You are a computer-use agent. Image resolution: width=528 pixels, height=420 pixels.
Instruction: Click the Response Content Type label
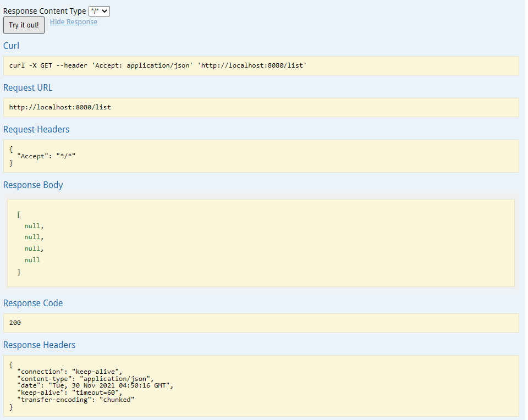coord(45,11)
